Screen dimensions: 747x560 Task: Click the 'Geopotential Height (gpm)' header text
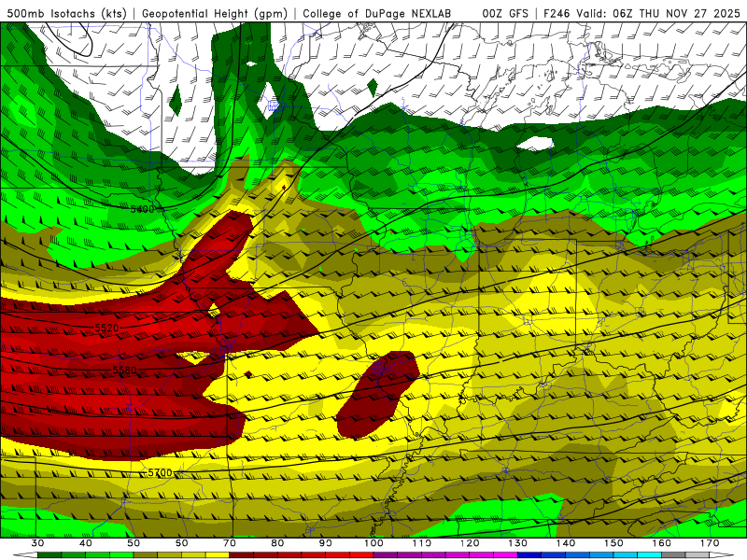coord(215,13)
